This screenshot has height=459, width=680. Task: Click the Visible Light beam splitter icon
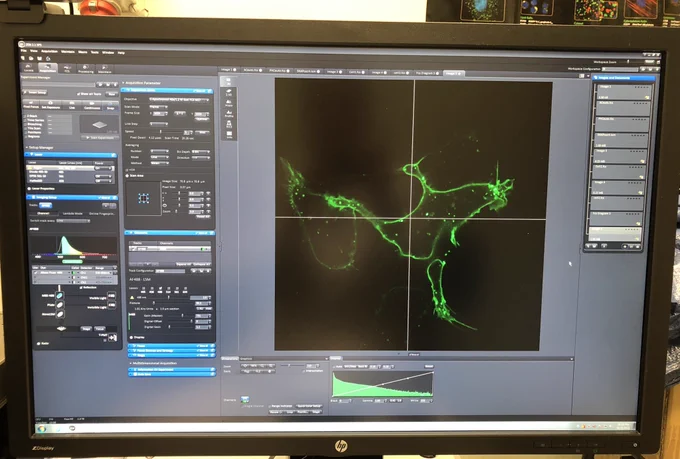pyautogui.click(x=111, y=296)
